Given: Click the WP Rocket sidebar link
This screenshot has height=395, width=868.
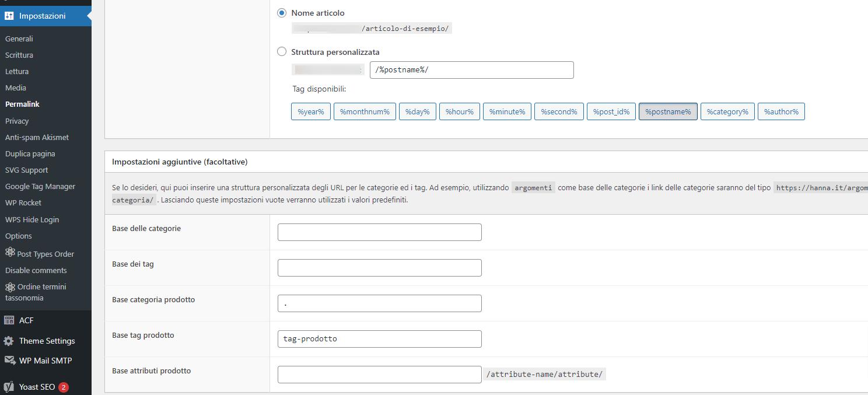Looking at the screenshot, I should 24,202.
